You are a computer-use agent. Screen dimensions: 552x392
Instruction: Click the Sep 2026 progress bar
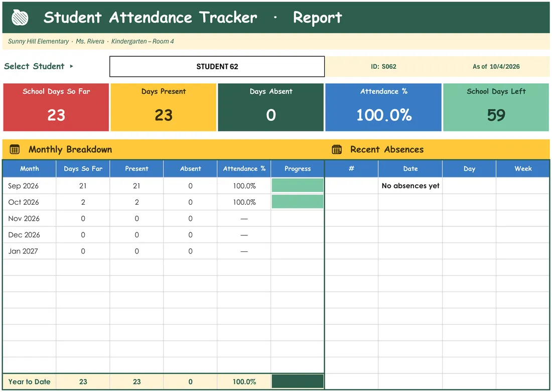tap(298, 185)
